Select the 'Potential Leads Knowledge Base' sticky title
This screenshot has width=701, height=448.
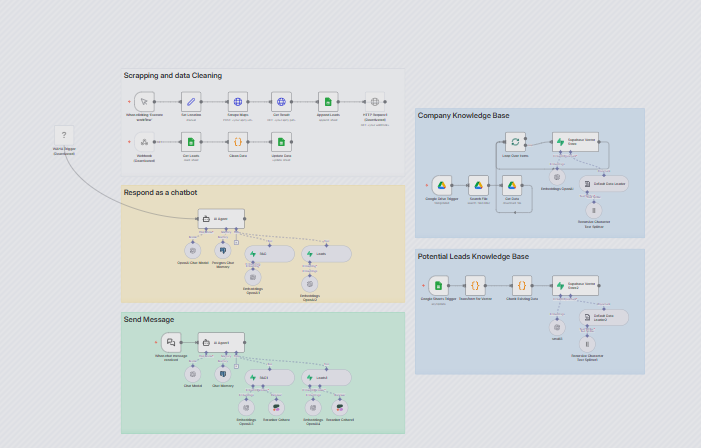pyautogui.click(x=473, y=257)
